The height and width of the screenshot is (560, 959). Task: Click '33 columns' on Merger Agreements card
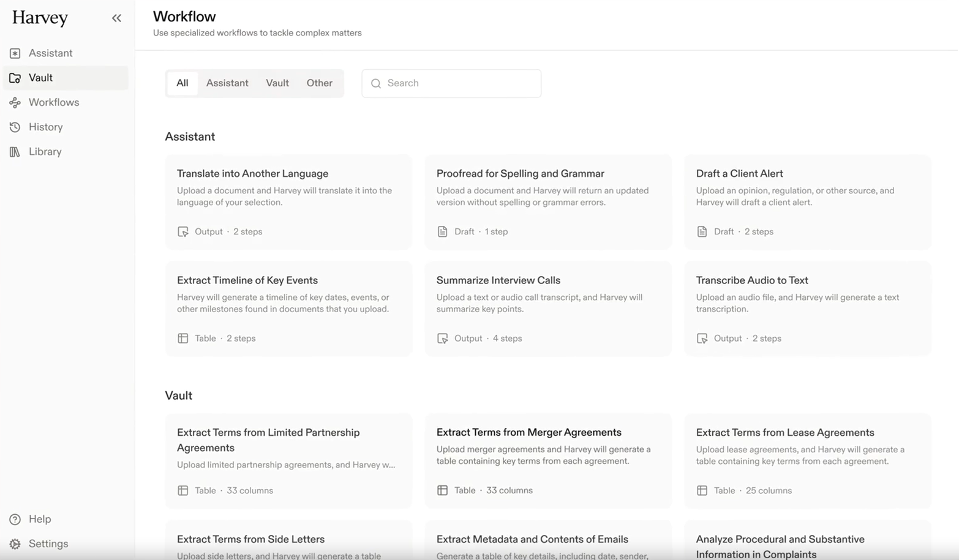510,491
